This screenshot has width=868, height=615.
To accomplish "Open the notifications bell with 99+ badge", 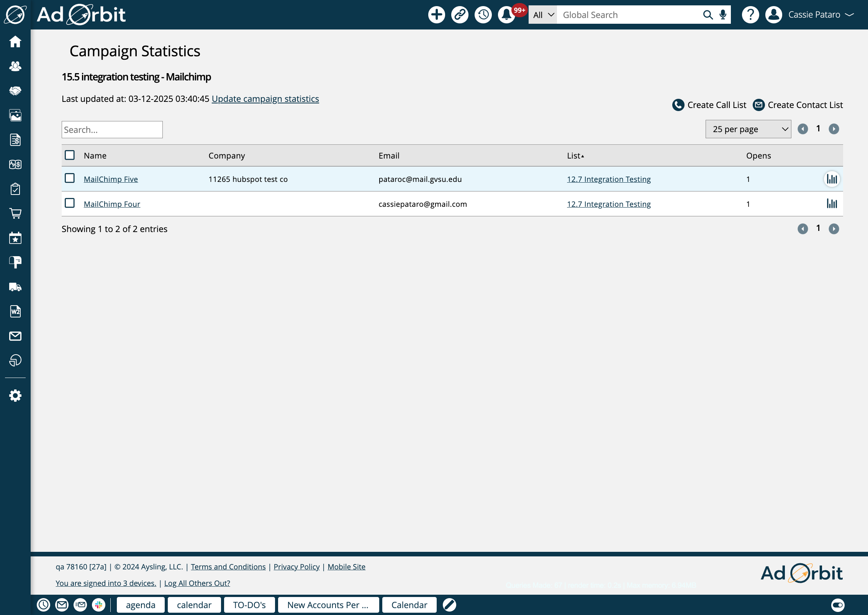I will (x=506, y=15).
